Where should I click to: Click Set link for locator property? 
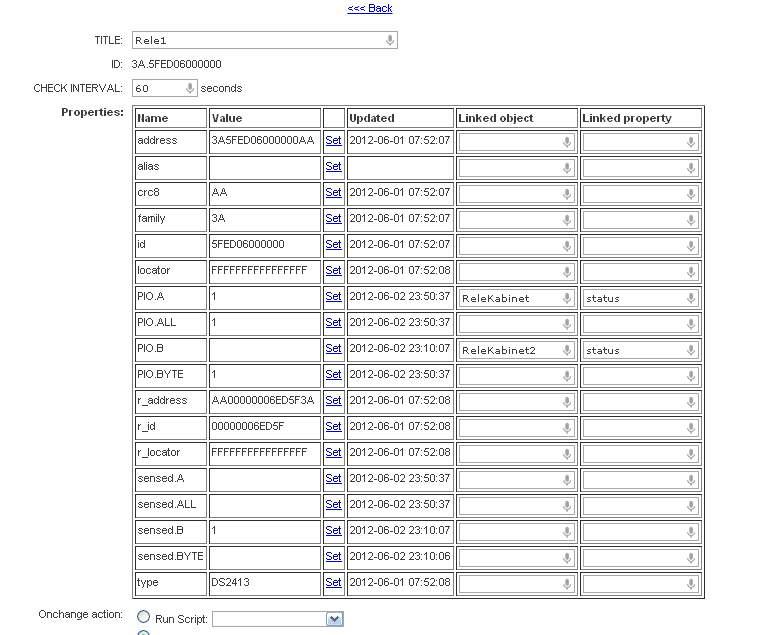(x=333, y=271)
